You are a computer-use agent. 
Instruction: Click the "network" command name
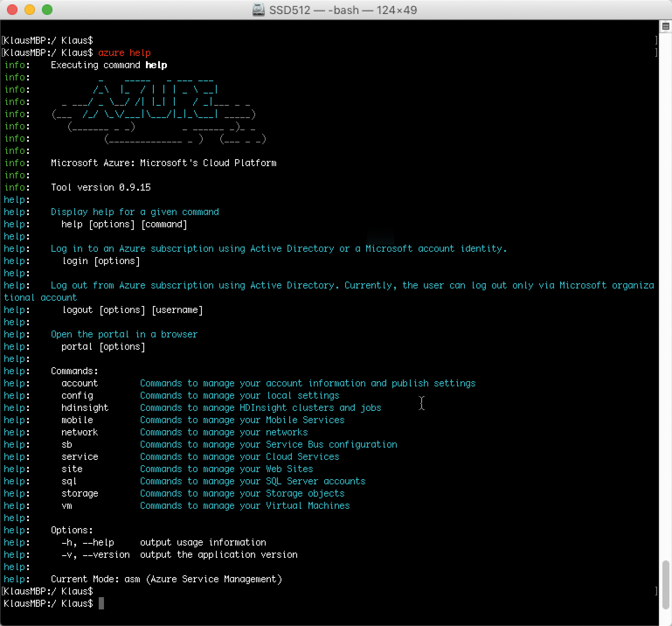coord(80,432)
